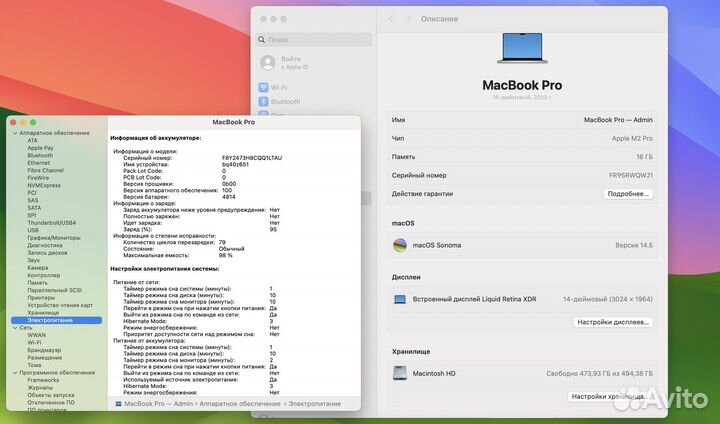
Task: Select Bluetooth in System Information sidebar
Action: tap(40, 155)
